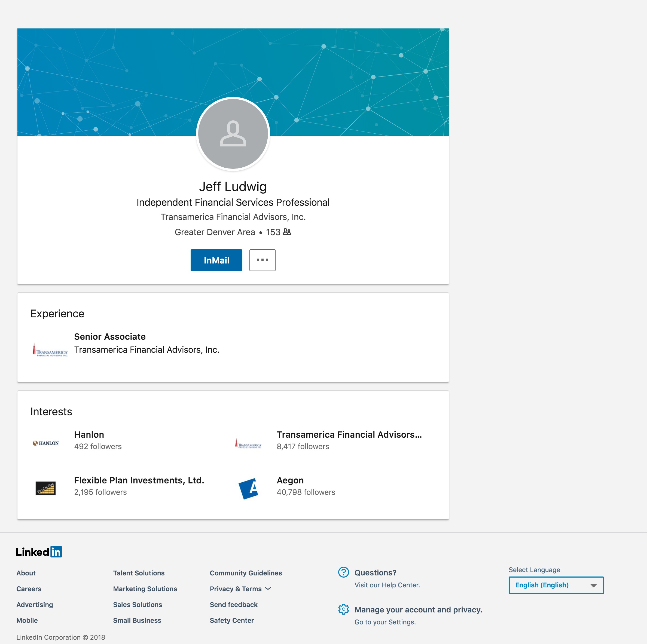Open the Transamerica logo in Experience section
647x644 pixels.
[x=50, y=350]
